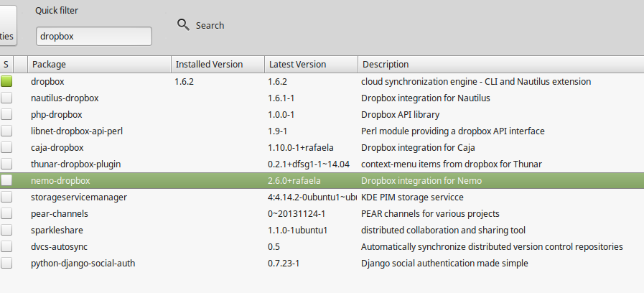Mark checkbox for sparkleshare
Image resolution: width=644 pixels, height=293 pixels.
6,230
